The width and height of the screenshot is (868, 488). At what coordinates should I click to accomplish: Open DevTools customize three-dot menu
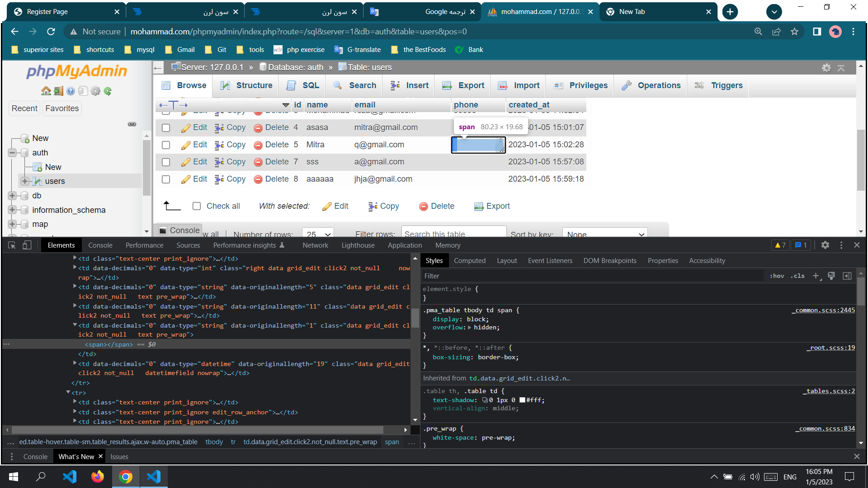point(841,245)
